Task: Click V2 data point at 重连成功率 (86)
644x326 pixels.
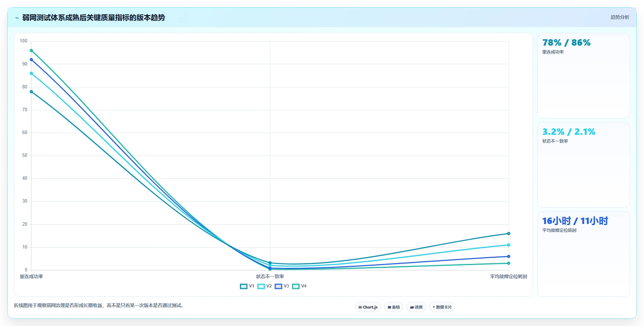Action: (31, 73)
